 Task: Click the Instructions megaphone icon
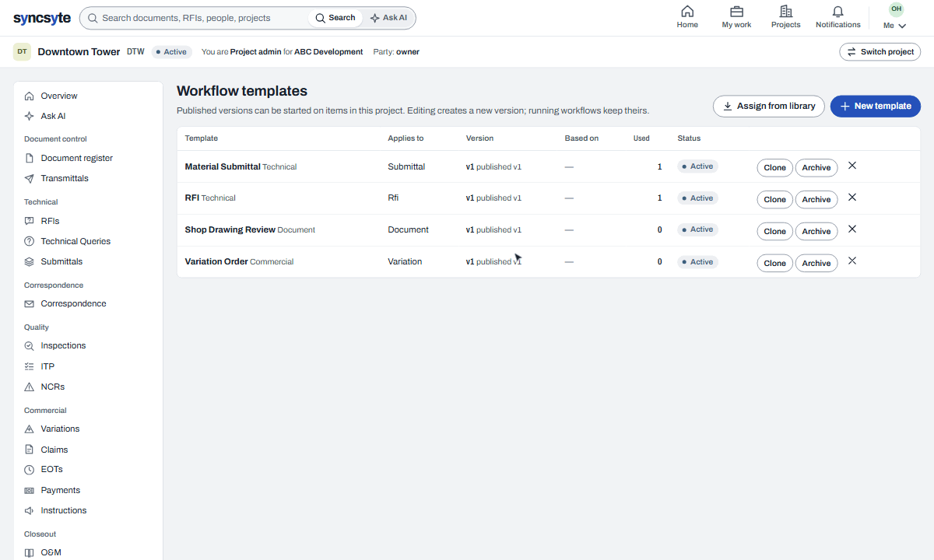30,510
